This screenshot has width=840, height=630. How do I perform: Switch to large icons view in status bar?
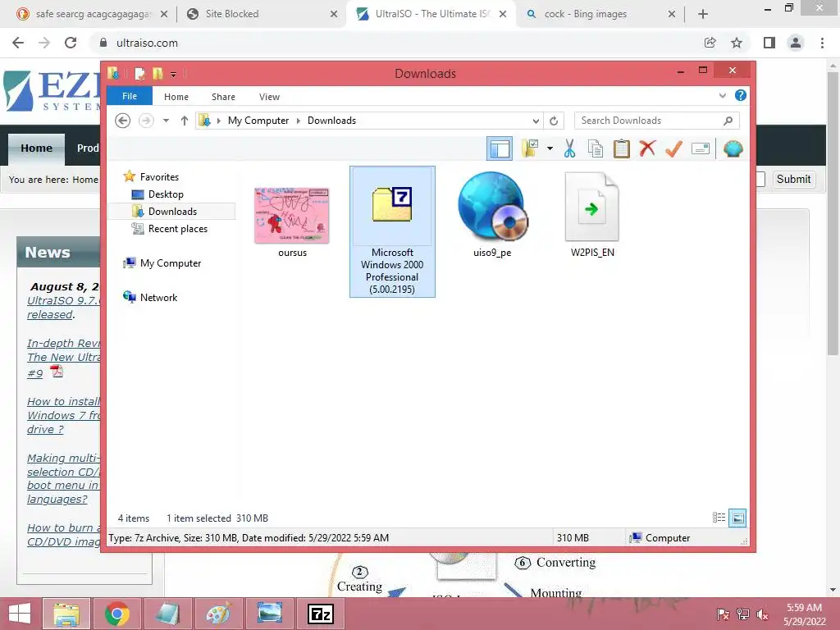pos(737,518)
